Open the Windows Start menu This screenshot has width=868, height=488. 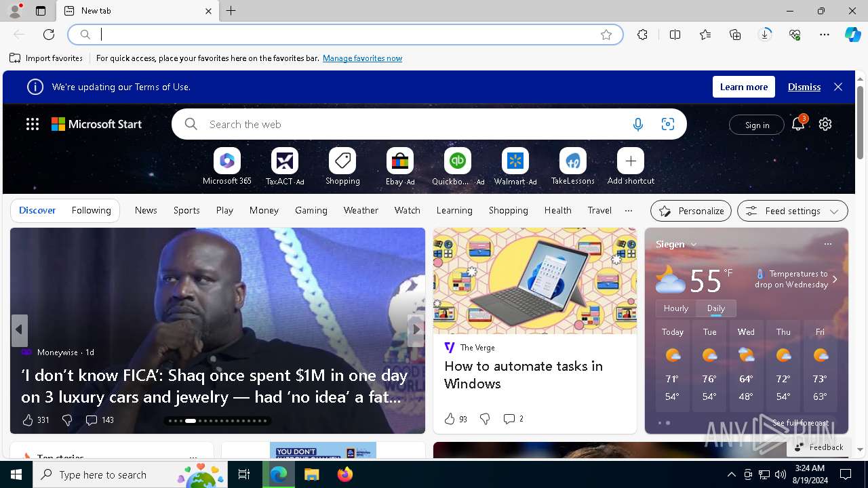16,474
